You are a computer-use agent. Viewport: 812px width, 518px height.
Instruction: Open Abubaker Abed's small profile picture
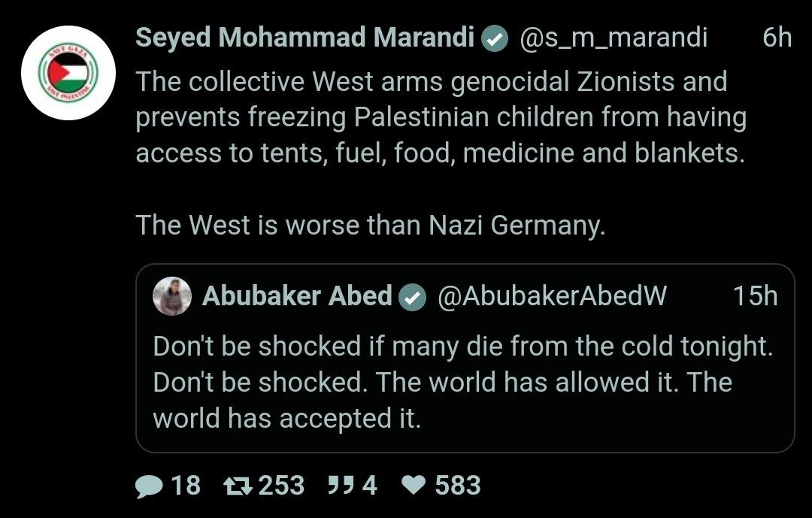point(172,296)
